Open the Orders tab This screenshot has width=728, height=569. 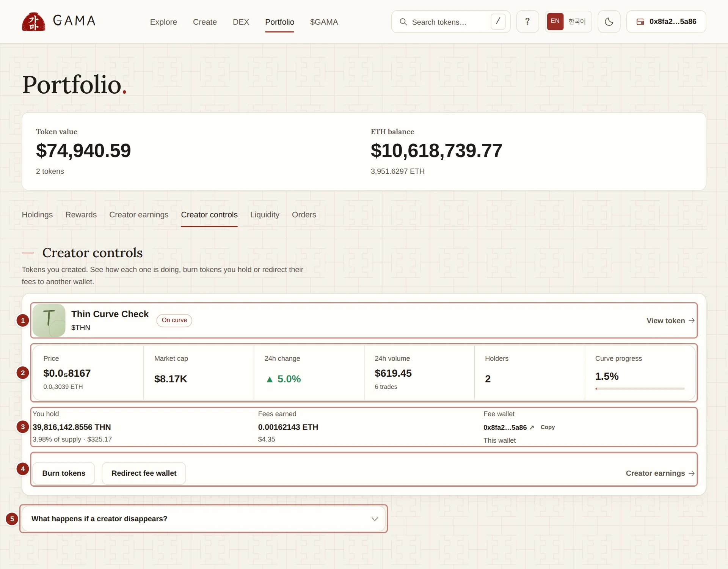click(304, 215)
